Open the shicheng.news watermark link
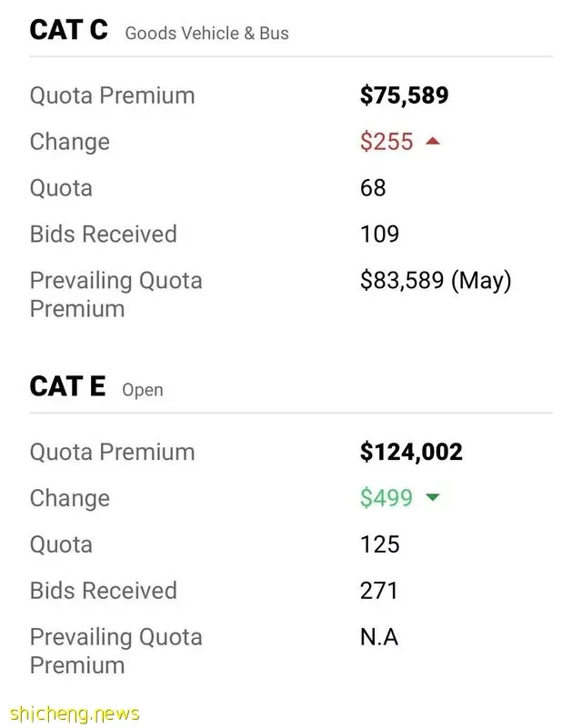 75,713
